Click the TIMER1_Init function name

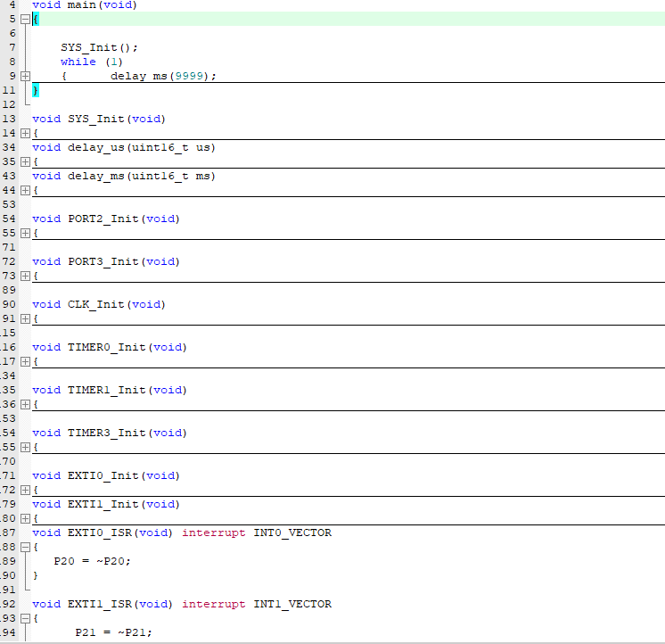point(106,391)
